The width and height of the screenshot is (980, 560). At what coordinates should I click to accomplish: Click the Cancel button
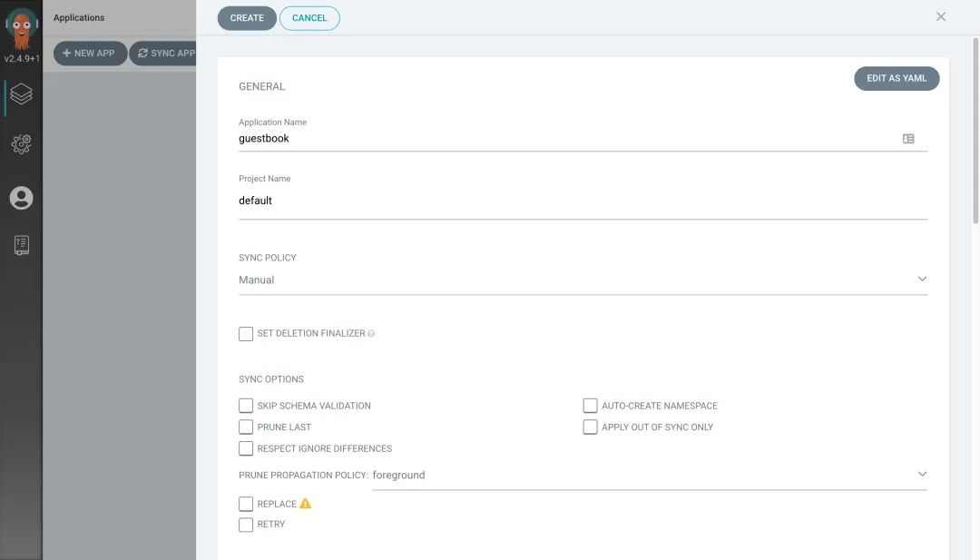pyautogui.click(x=309, y=18)
